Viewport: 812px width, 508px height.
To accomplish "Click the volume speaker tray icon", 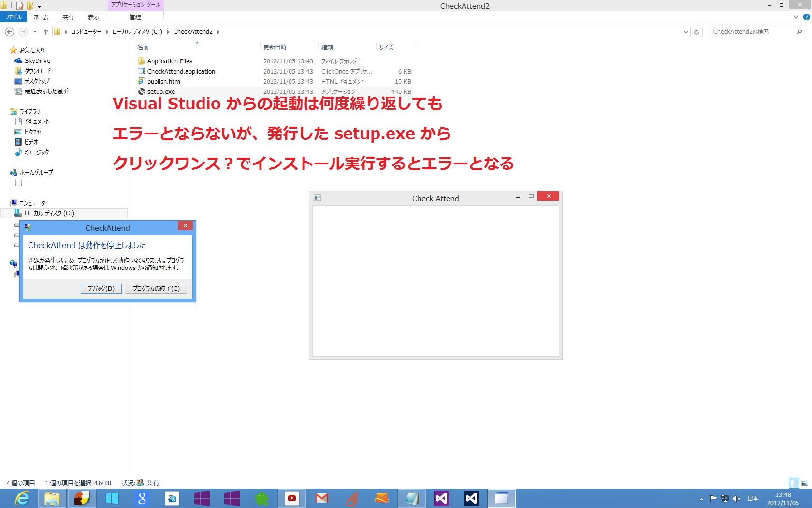I will (x=736, y=498).
